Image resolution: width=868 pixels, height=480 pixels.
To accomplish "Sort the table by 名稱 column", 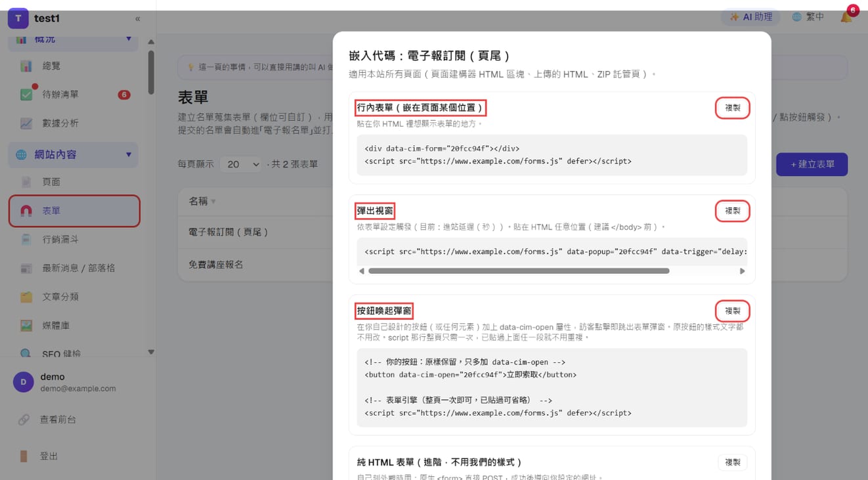I will pyautogui.click(x=202, y=202).
